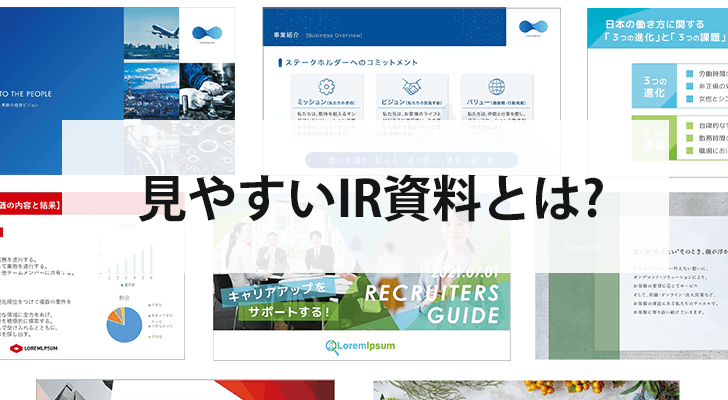This screenshot has width=728, height=400.
Task: Click the TO THE PEOPLE text
Action: coord(26,94)
